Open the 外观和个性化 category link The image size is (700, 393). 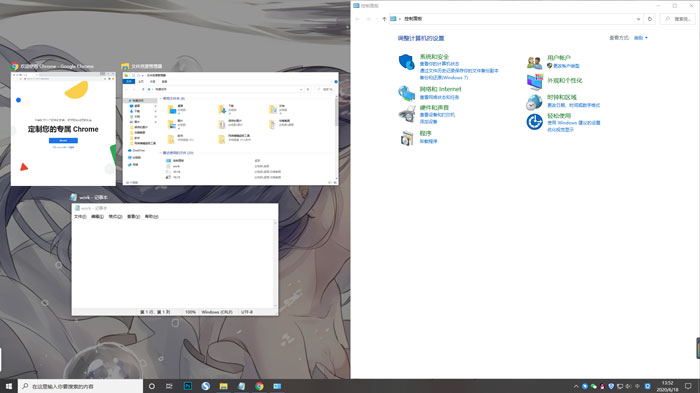tap(565, 80)
